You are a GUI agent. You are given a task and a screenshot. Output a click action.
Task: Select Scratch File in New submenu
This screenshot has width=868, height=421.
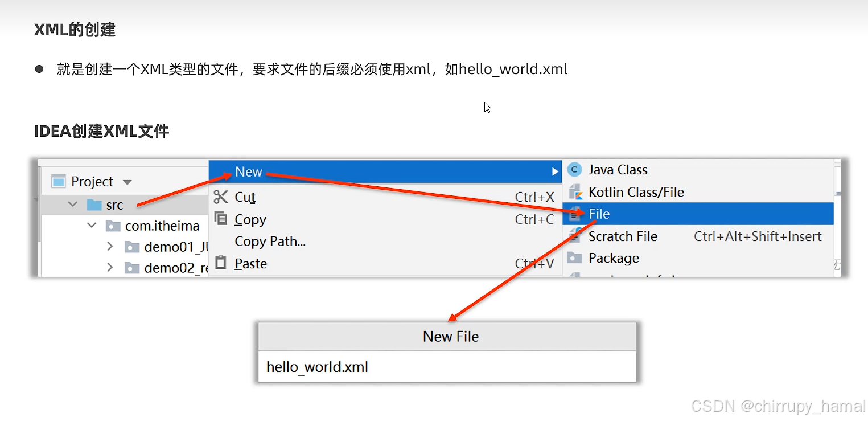pyautogui.click(x=698, y=236)
